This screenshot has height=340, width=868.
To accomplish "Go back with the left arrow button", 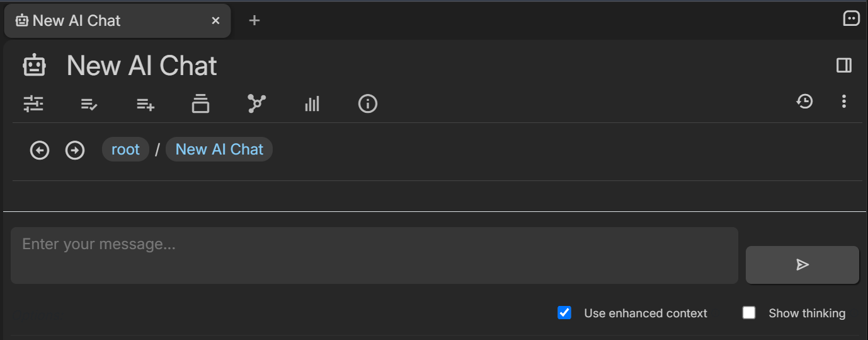I will [x=40, y=150].
